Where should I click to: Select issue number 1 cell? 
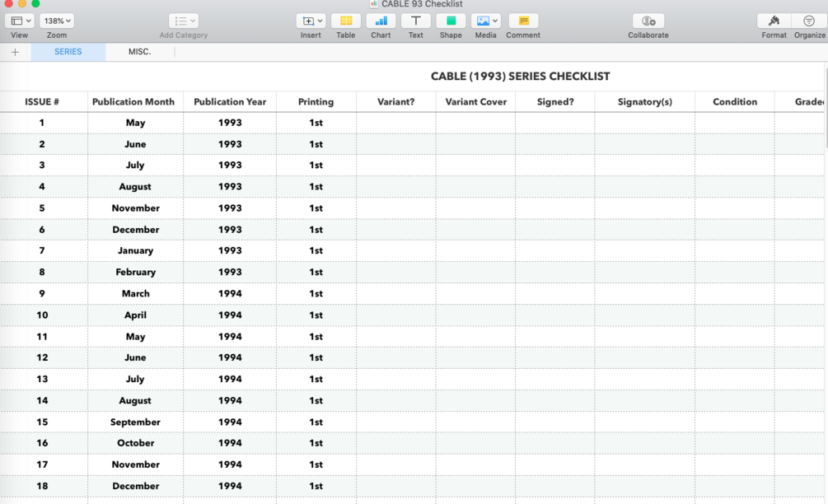point(42,123)
